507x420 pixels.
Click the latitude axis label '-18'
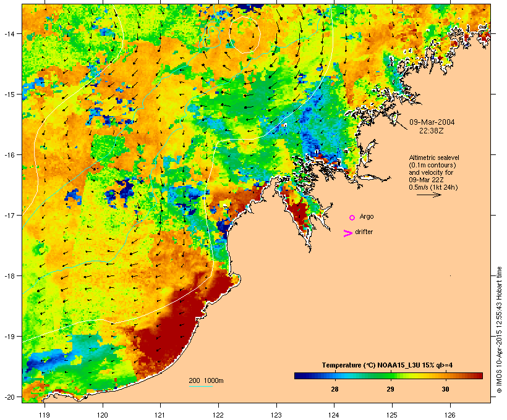[x=9, y=276]
